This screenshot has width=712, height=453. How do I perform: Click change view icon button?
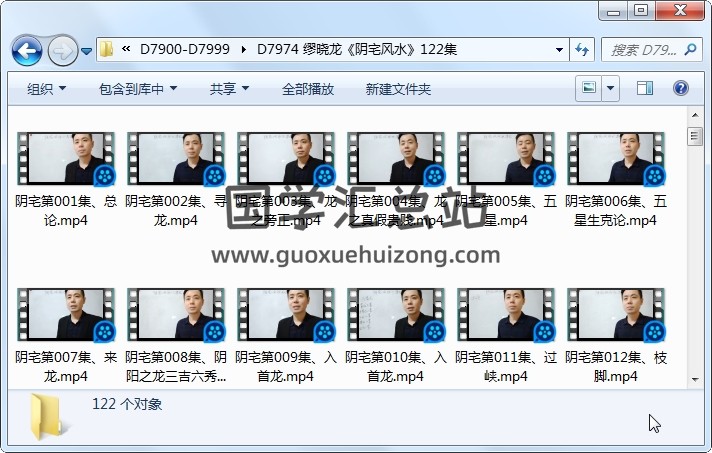click(x=589, y=88)
